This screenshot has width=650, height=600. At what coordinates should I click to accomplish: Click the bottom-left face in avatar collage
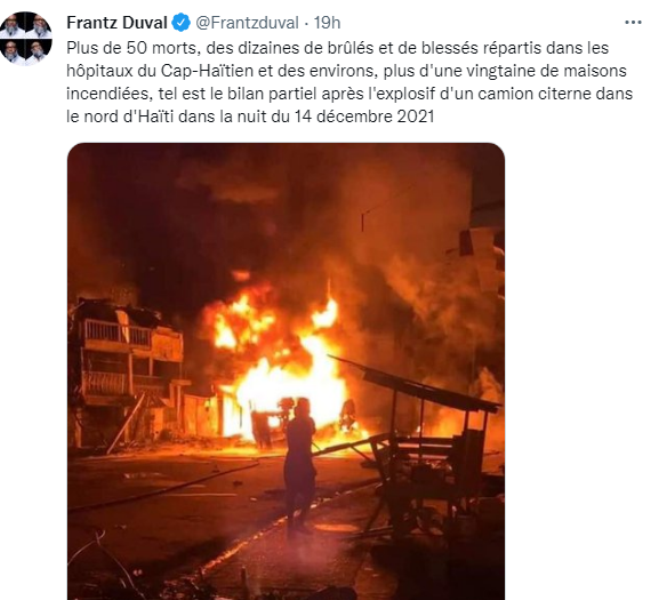12,51
